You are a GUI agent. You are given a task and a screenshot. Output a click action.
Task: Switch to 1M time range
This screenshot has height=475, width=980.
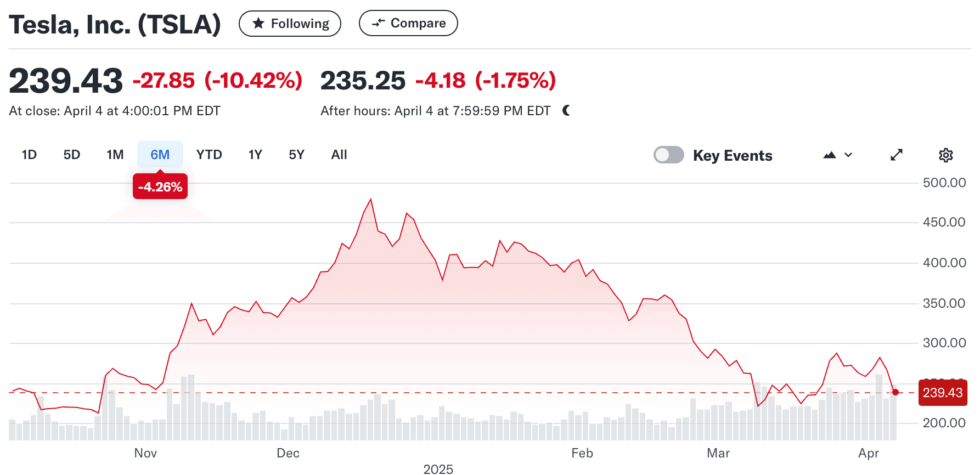click(115, 155)
